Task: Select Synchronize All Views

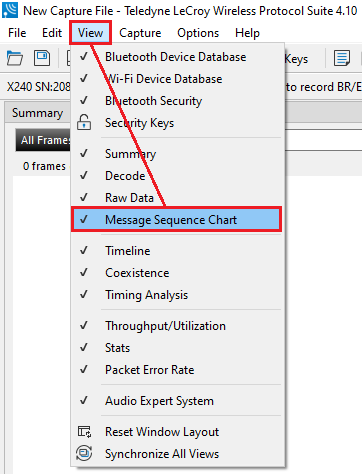Action: (x=177, y=454)
